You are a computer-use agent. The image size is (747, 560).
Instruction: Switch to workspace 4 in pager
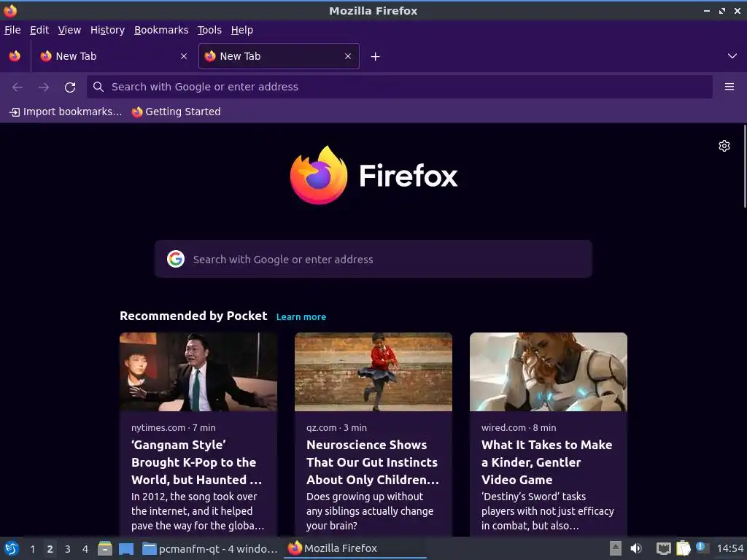click(85, 549)
